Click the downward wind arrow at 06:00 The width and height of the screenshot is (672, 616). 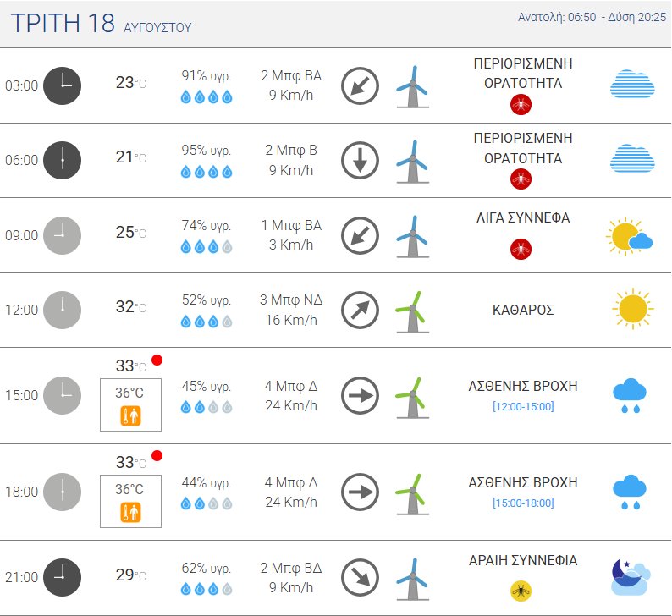tap(360, 160)
